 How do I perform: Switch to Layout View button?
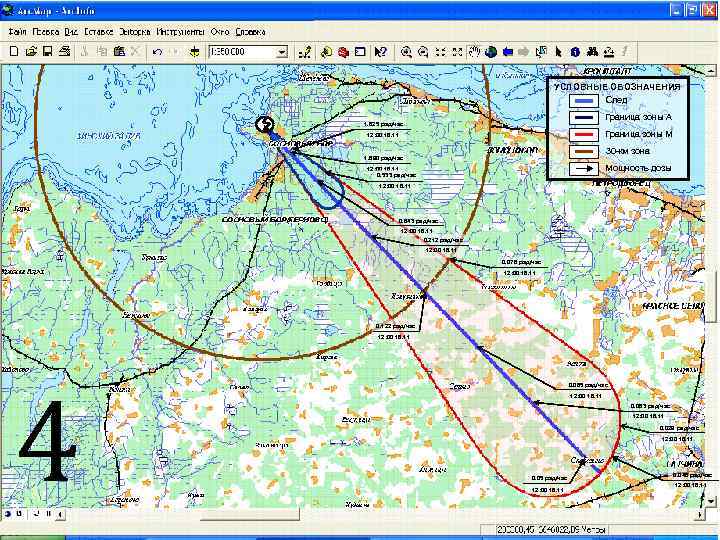(x=19, y=514)
